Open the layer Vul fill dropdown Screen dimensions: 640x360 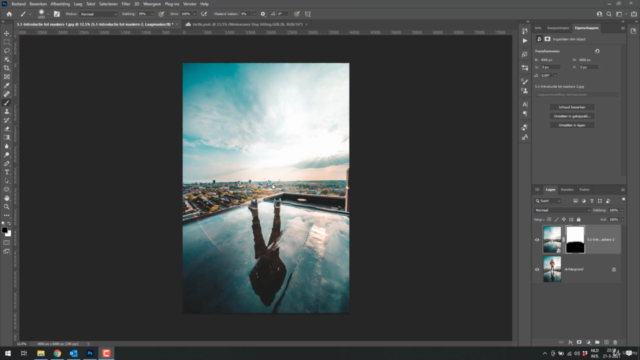click(x=622, y=220)
